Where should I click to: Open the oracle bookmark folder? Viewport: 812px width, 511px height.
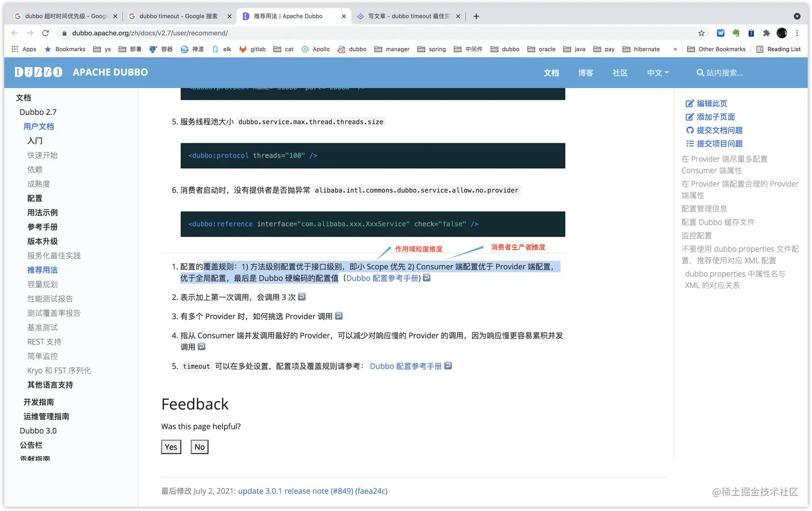point(541,49)
